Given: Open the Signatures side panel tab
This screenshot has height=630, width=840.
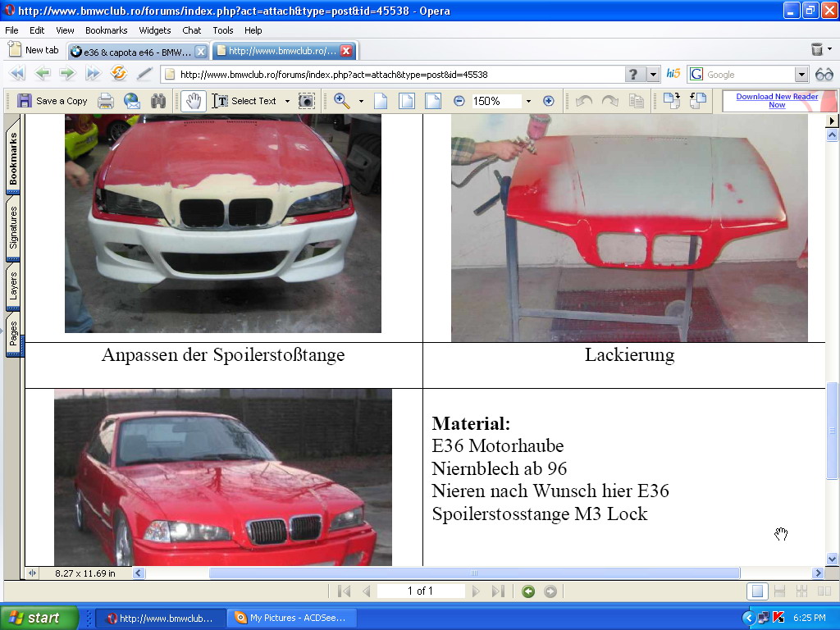Looking at the screenshot, I should coord(13,228).
